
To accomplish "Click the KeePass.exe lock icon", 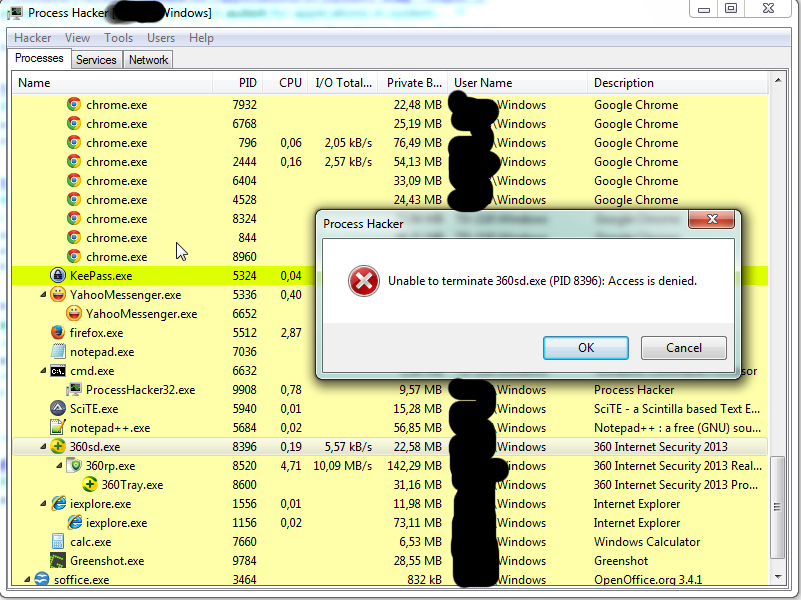I will (x=58, y=275).
